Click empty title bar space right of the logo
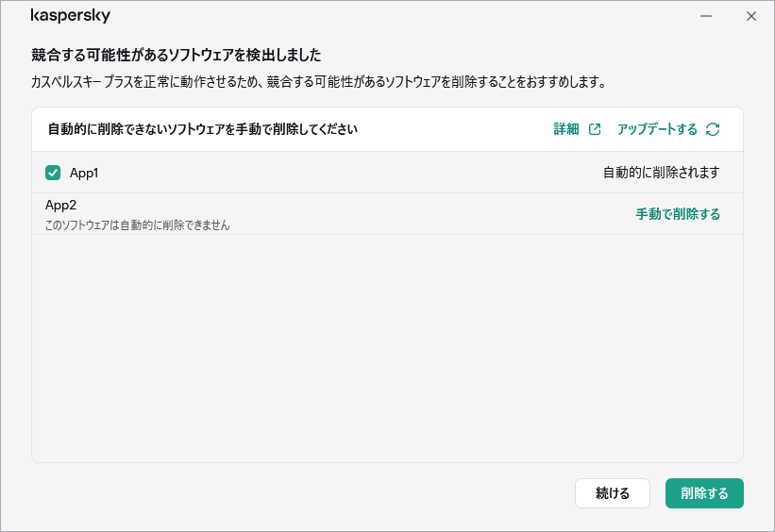The height and width of the screenshot is (532, 775). [x=396, y=16]
